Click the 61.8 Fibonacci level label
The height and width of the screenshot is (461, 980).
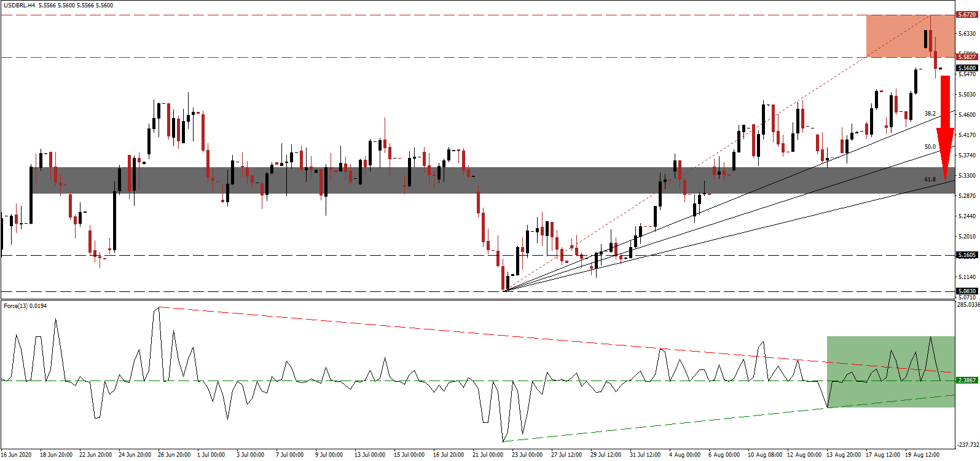coord(930,179)
